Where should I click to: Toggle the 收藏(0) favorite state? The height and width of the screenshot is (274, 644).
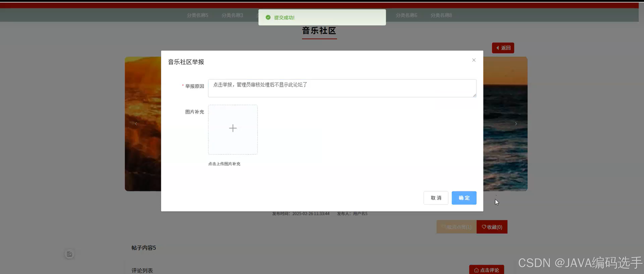tap(492, 227)
